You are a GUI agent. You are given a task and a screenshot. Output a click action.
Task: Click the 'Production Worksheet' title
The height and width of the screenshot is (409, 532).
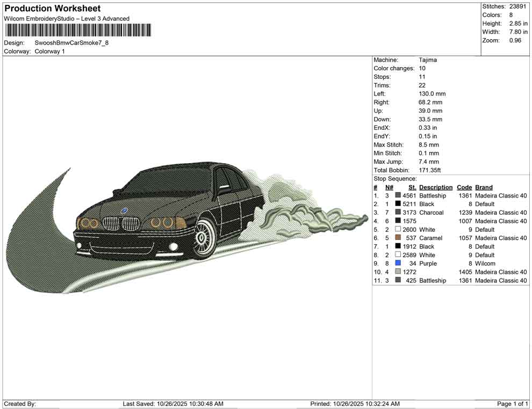coord(53,9)
